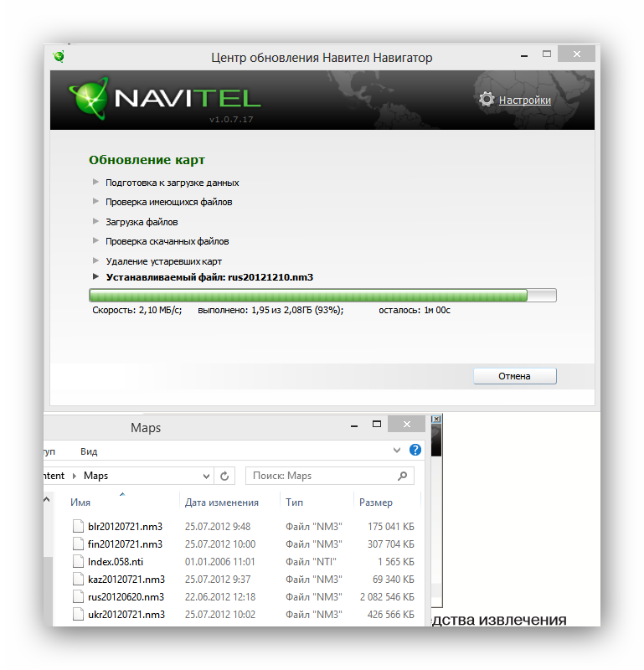644x670 pixels.
Task: Expand the Explorer ribbon chevron
Action: coord(397,450)
